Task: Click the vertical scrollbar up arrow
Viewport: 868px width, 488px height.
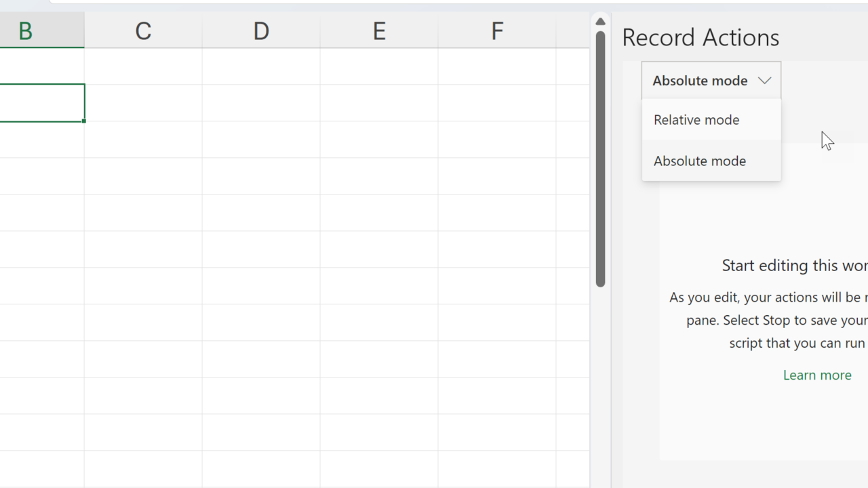Action: coord(600,22)
